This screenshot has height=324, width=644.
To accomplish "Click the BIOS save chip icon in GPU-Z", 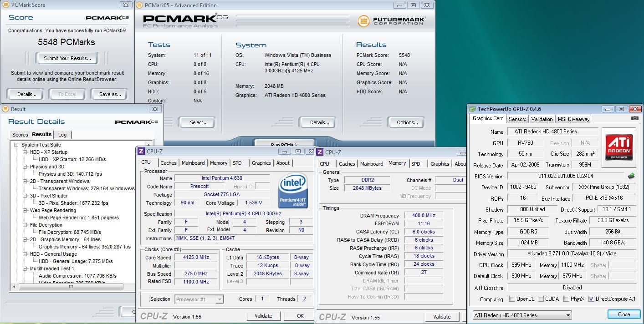I will pyautogui.click(x=631, y=176).
